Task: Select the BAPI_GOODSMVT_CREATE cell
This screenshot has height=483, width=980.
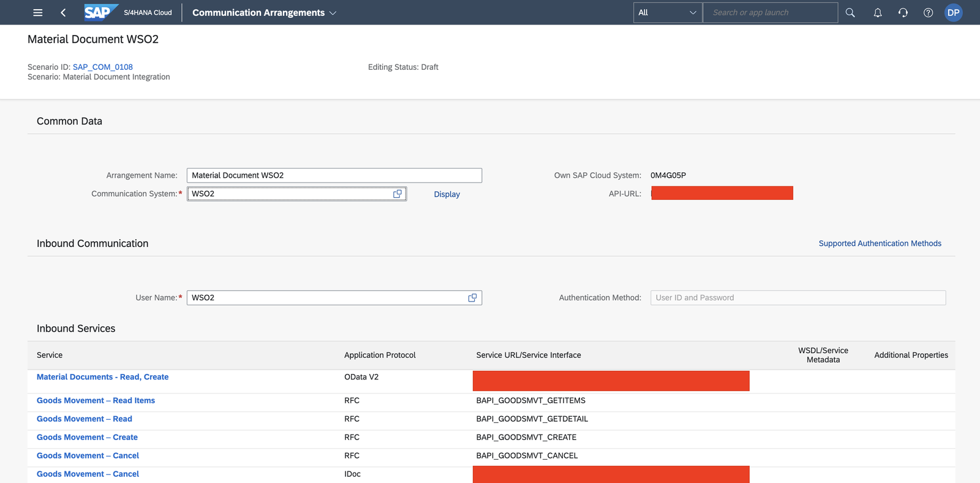Action: (526, 437)
